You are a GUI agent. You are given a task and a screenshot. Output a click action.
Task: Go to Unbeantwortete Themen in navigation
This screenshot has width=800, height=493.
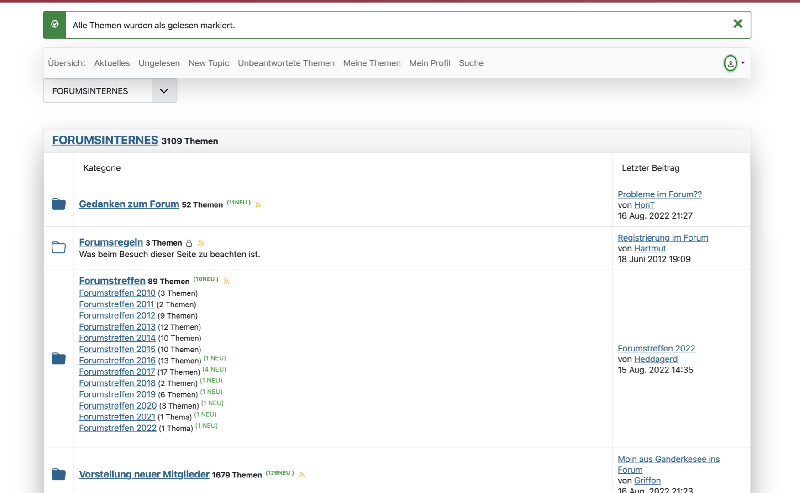point(286,63)
